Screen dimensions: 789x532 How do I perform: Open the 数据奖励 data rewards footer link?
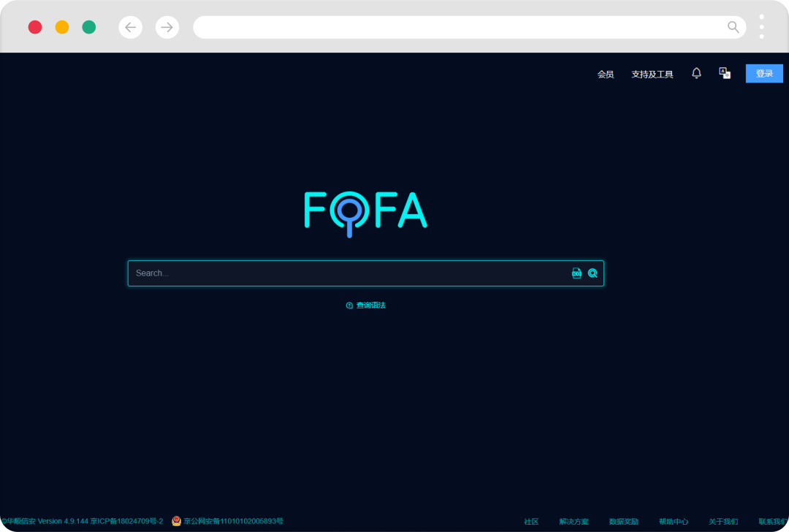coord(623,522)
